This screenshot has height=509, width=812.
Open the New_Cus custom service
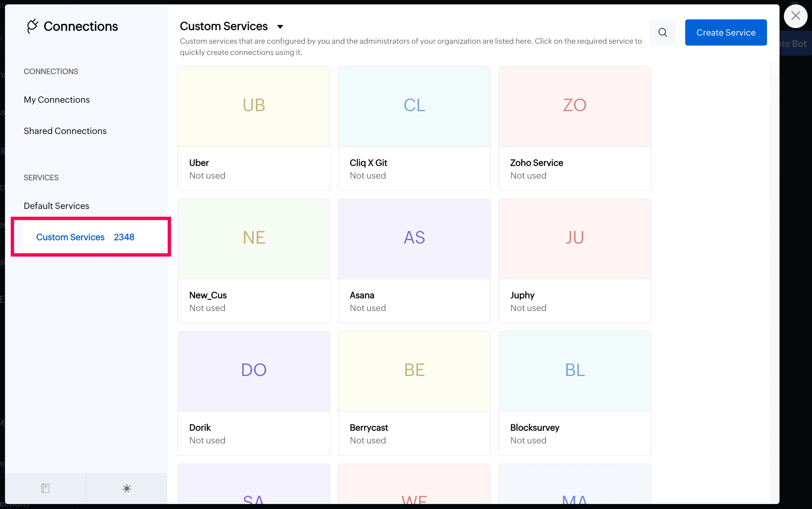click(x=254, y=261)
